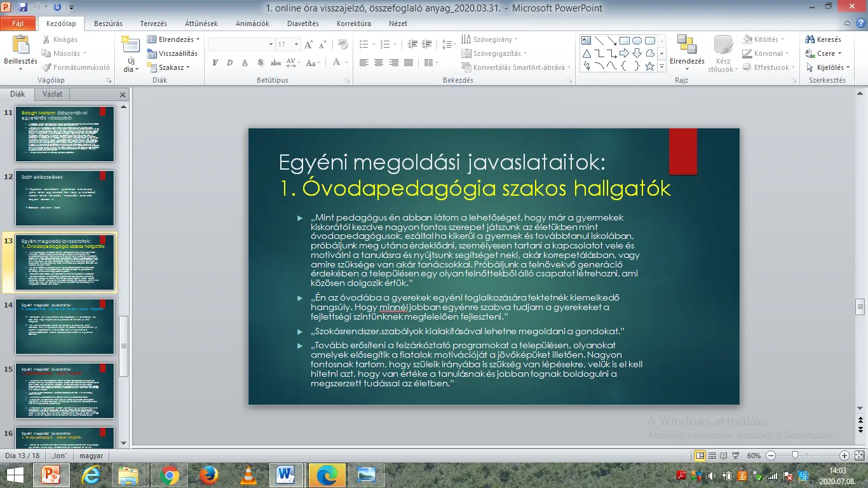Toggle center text alignment
This screenshot has height=488, width=868.
[x=379, y=63]
